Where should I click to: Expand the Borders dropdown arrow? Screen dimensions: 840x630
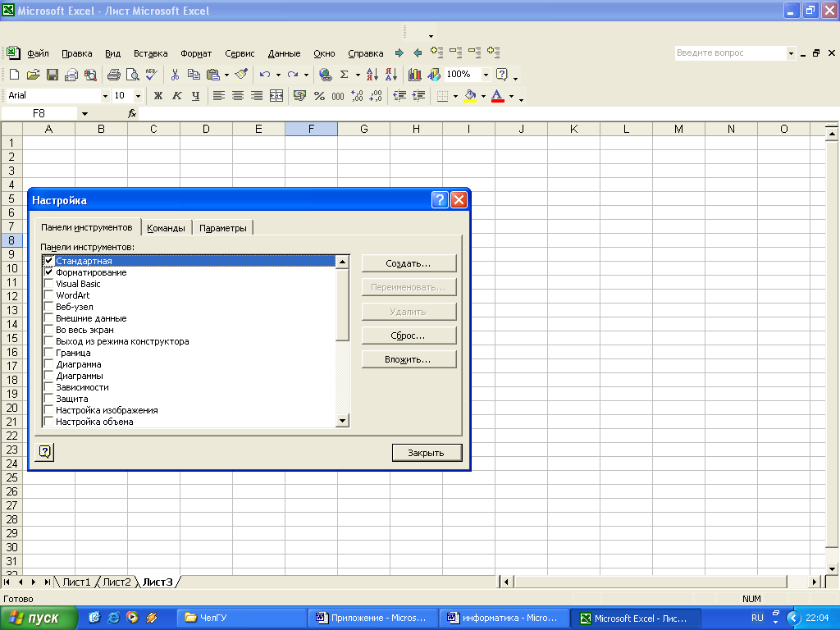pyautogui.click(x=455, y=97)
